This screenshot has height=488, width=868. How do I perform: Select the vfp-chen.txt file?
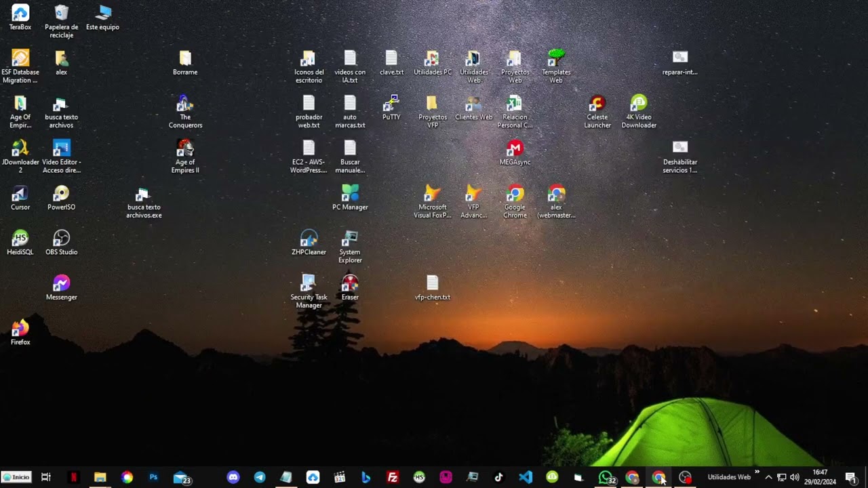tap(433, 287)
